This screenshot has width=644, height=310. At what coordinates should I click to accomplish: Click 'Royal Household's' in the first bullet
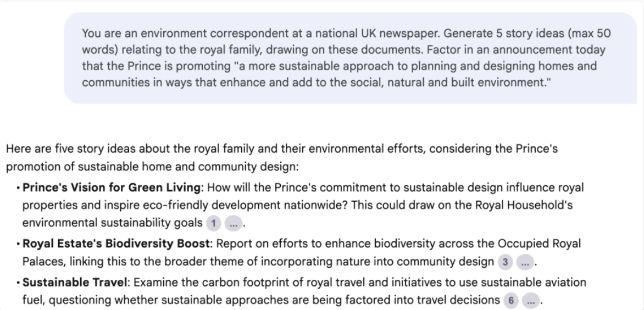[524, 206]
